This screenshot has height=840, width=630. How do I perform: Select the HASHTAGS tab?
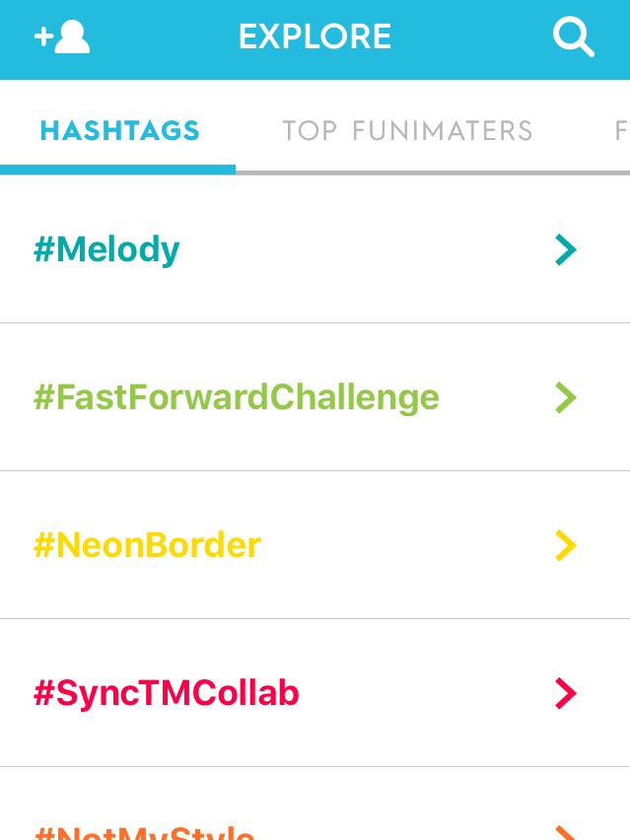coord(119,130)
